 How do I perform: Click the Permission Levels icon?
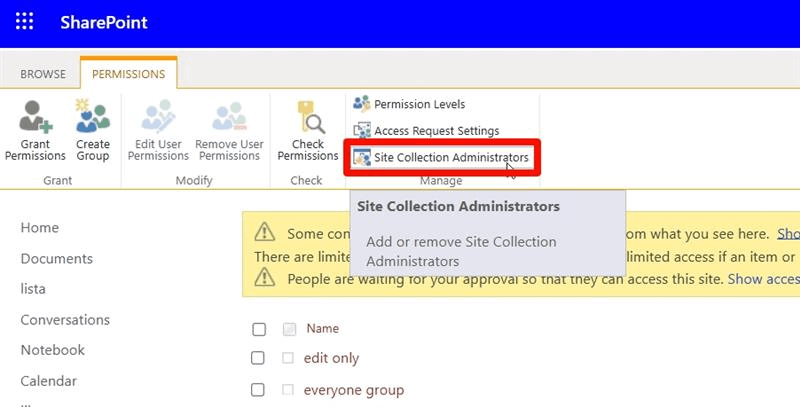[x=362, y=104]
